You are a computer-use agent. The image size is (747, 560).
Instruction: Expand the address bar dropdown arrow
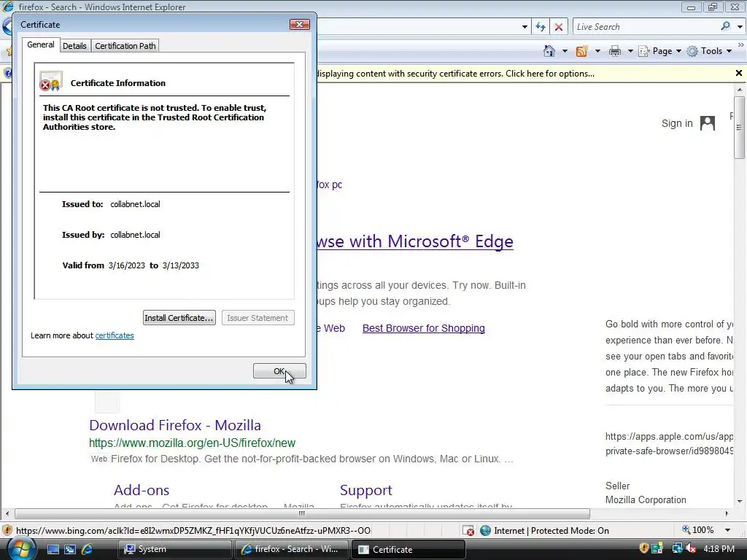coord(525,27)
